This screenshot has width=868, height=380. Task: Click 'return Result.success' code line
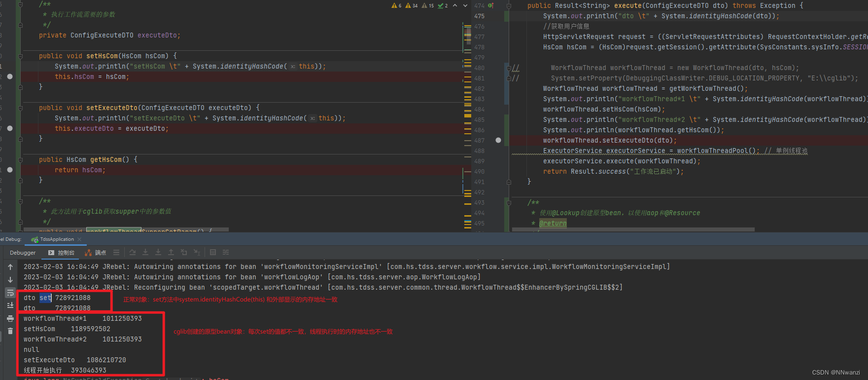[614, 171]
